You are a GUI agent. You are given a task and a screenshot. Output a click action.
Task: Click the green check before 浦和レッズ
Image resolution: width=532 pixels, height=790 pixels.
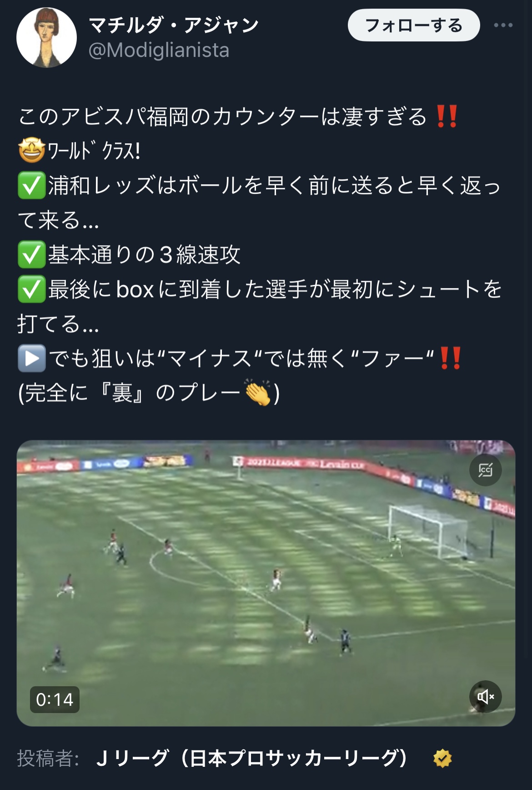pyautogui.click(x=31, y=186)
